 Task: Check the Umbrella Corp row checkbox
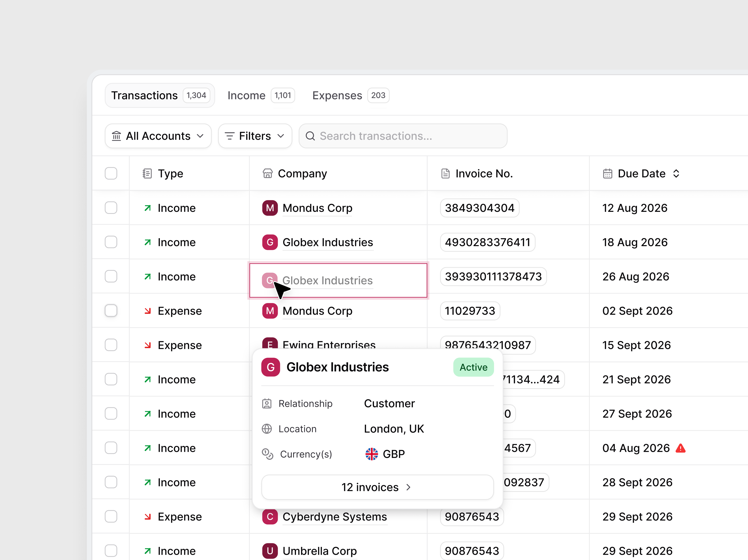click(111, 551)
